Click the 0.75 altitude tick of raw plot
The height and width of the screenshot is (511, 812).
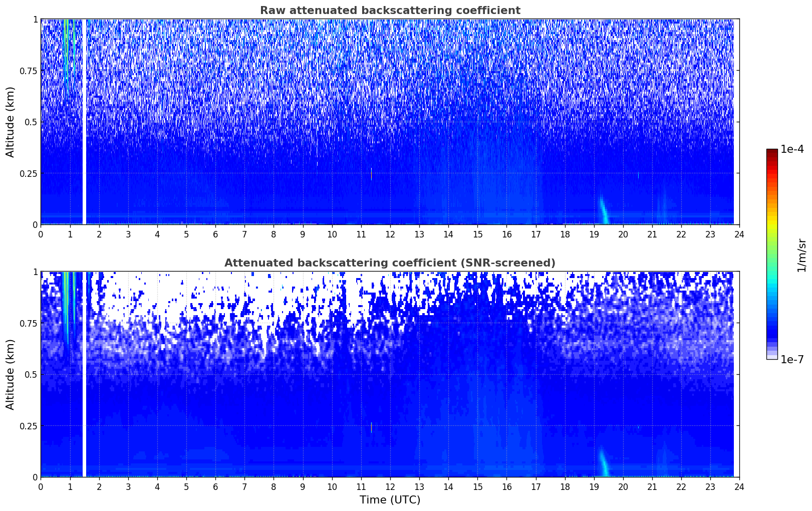coord(28,71)
